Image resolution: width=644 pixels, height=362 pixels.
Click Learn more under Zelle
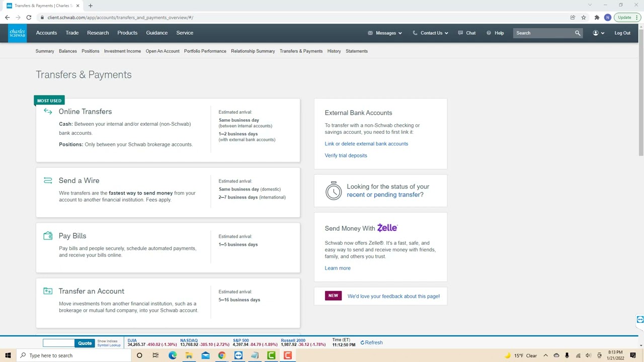point(338,268)
